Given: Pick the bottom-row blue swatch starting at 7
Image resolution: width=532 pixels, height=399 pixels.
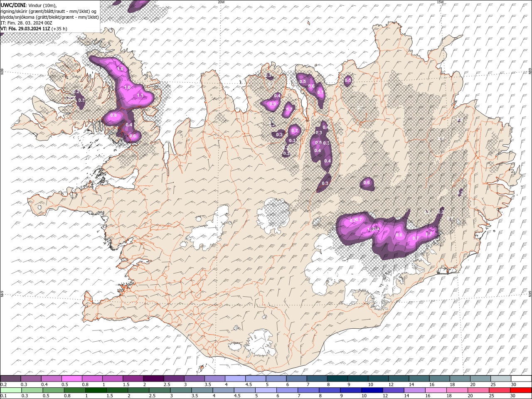Looking at the screenshot, I should click(308, 390).
